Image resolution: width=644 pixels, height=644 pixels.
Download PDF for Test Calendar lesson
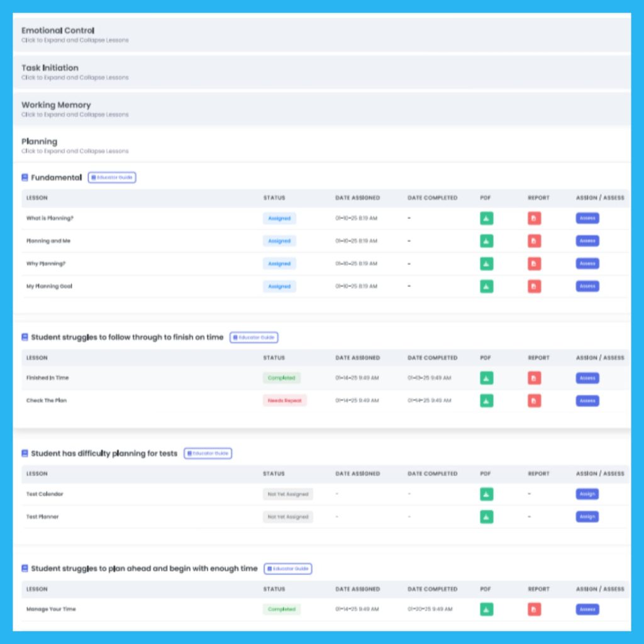pyautogui.click(x=486, y=494)
